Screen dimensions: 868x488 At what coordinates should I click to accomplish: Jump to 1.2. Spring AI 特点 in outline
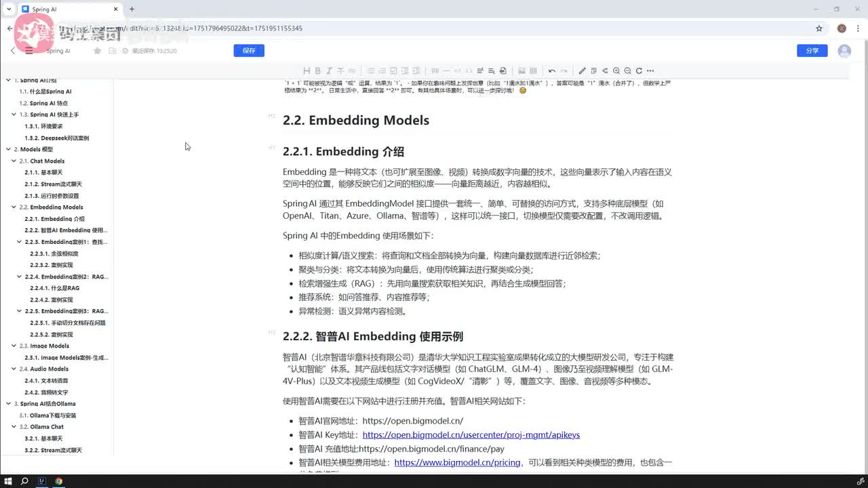43,103
